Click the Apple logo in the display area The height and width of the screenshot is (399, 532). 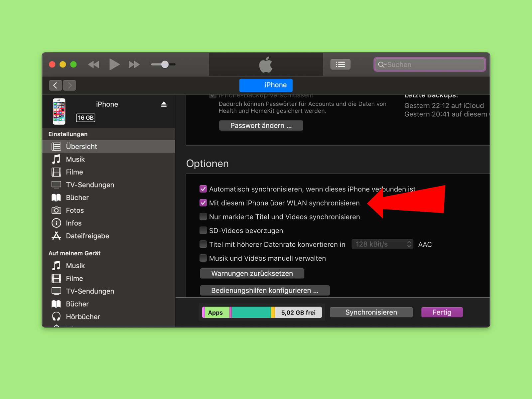click(266, 65)
